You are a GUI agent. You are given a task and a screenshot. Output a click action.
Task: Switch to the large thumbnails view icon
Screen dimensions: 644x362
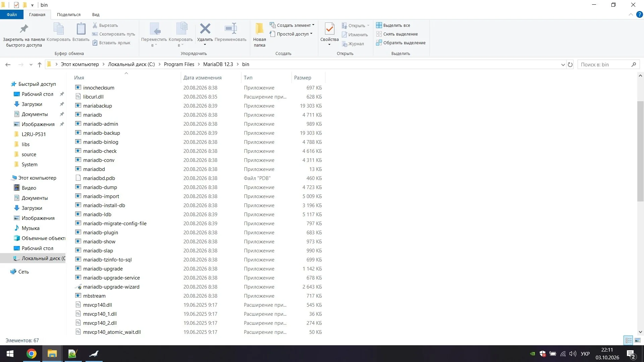point(638,340)
